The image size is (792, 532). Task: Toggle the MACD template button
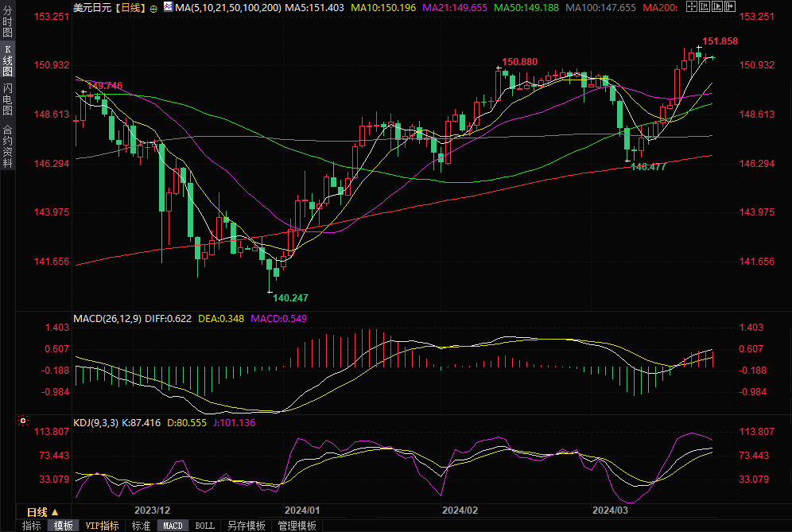click(x=173, y=526)
